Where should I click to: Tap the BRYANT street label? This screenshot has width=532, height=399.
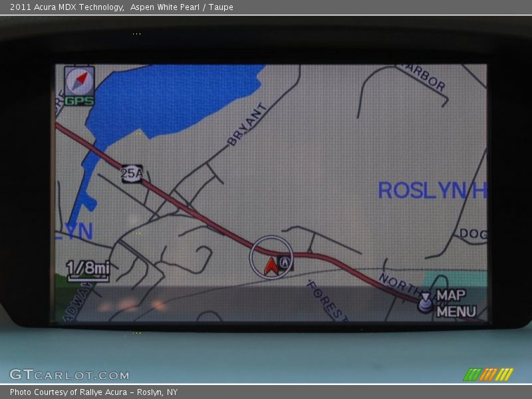247,124
